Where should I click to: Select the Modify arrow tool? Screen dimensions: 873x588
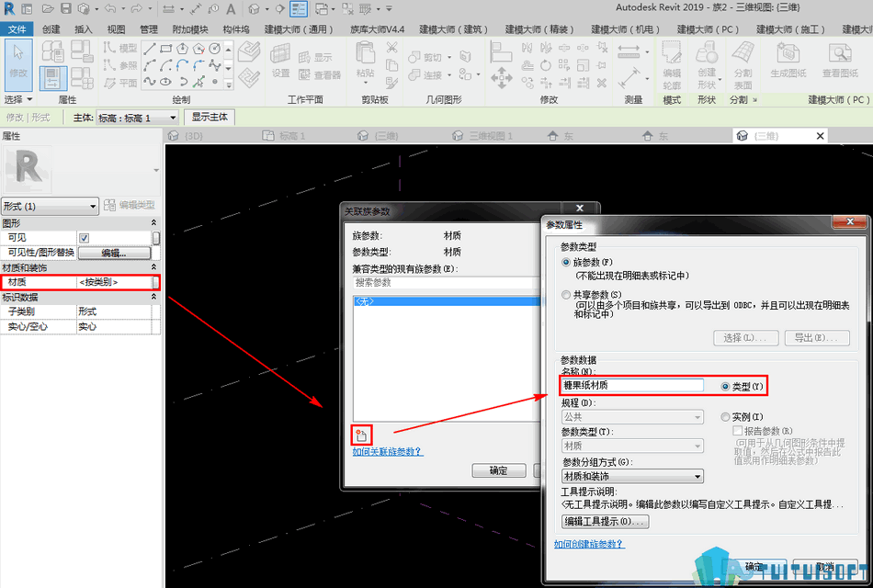point(18,64)
